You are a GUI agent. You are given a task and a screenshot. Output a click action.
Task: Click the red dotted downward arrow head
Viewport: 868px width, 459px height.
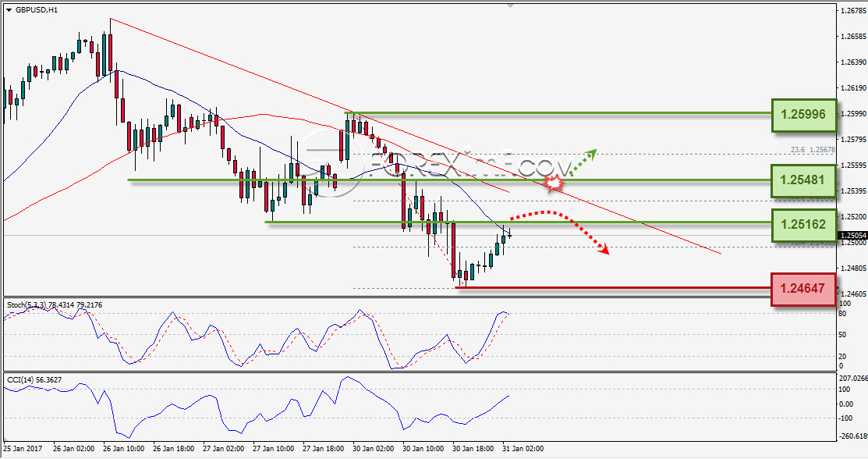[x=604, y=250]
